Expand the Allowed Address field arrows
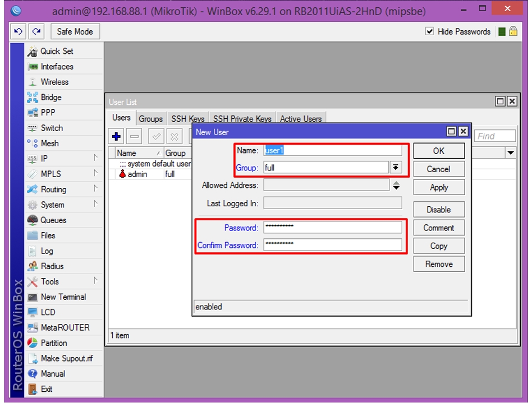Screen dimensions: 532x407 pos(396,186)
